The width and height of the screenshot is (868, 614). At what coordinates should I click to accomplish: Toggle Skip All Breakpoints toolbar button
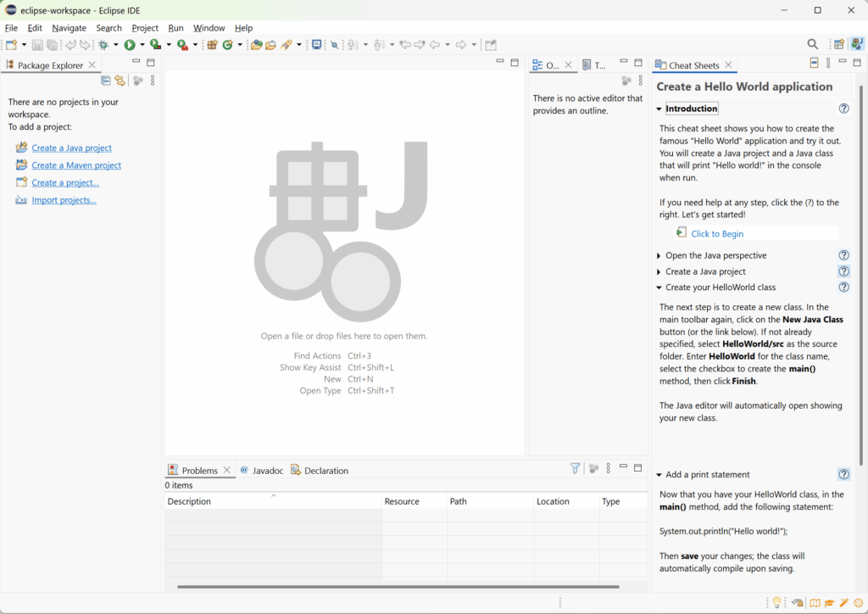tap(334, 45)
